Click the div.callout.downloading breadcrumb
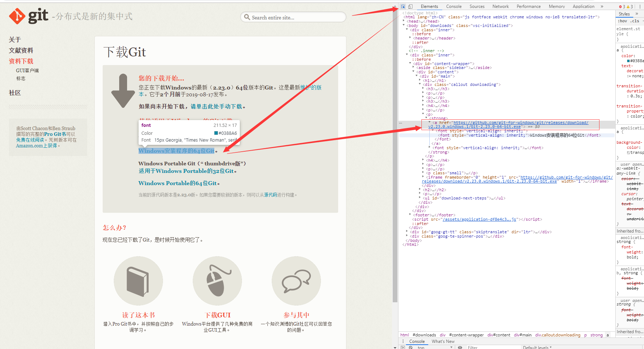The width and height of the screenshot is (644, 349). 557,335
